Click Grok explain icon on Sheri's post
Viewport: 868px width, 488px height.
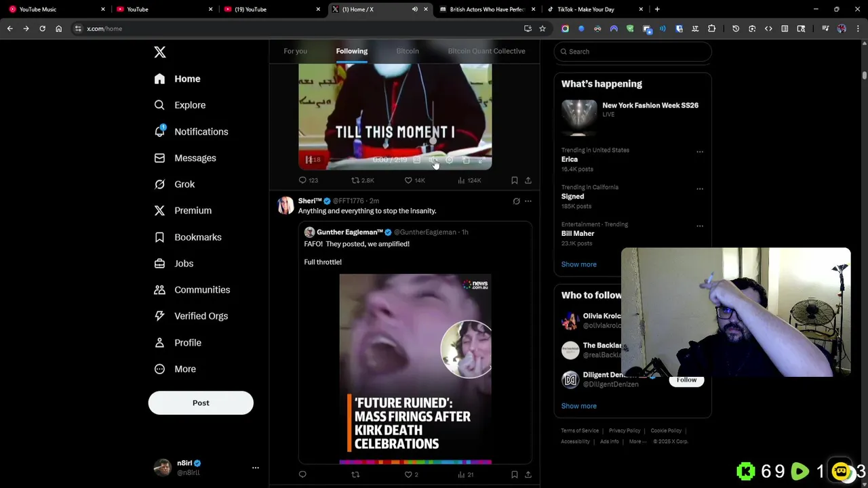[x=516, y=201]
